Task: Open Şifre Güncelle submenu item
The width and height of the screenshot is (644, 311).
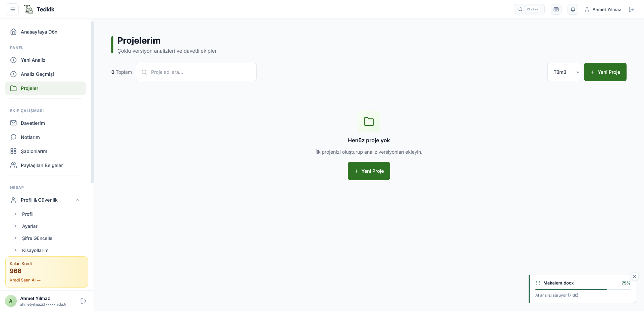Action: tap(37, 238)
